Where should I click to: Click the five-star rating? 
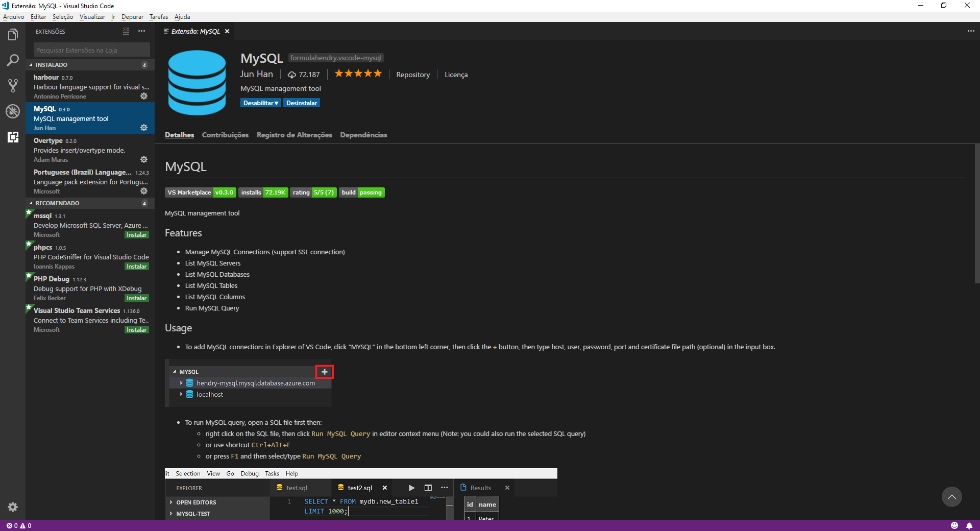click(x=358, y=74)
